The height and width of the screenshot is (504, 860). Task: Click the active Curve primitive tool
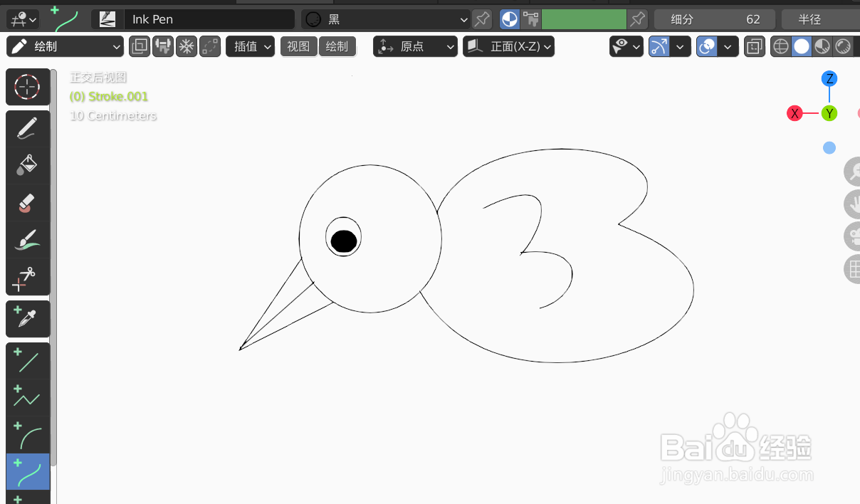click(28, 472)
